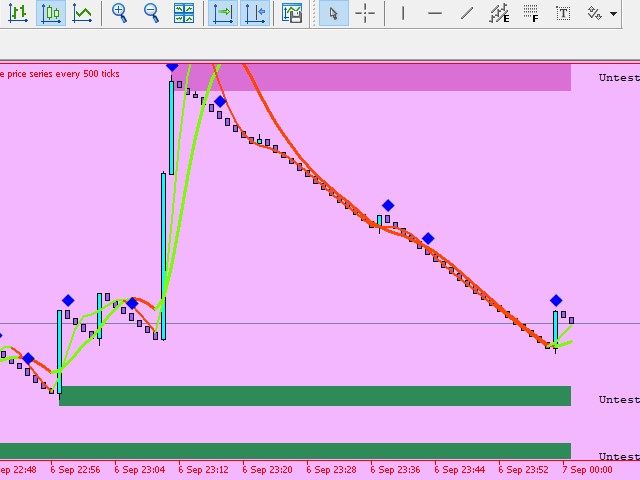640x480 pixels.
Task: Click the '6 Sep 23:36' time label
Action: tap(395, 470)
